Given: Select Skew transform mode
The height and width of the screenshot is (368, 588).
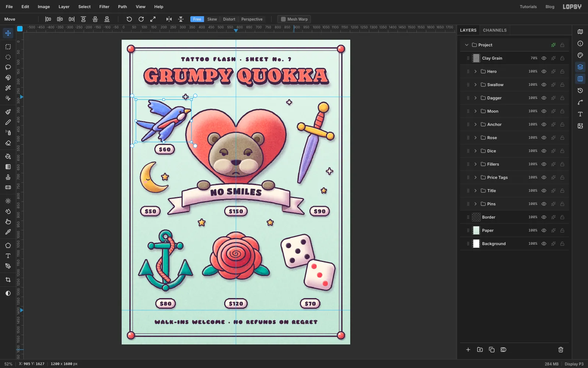Looking at the screenshot, I should point(212,19).
